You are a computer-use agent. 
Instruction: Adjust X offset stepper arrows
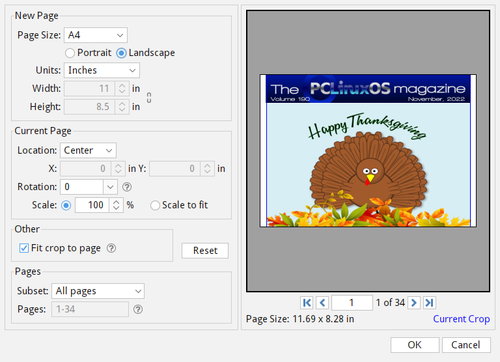(x=118, y=169)
